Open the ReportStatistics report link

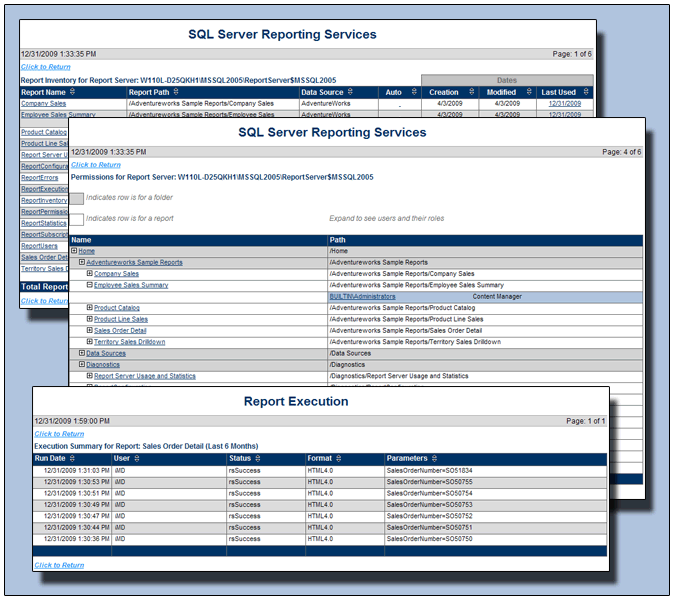(x=44, y=223)
